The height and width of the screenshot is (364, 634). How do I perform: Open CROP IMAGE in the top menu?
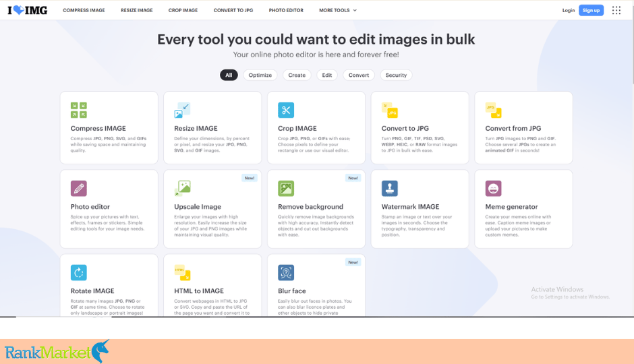(183, 11)
